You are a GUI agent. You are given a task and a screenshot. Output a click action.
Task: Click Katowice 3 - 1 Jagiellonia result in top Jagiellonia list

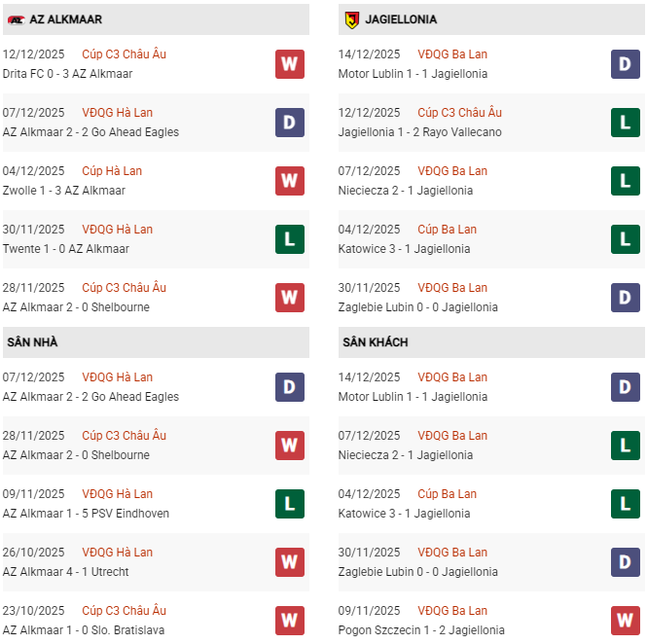(404, 249)
